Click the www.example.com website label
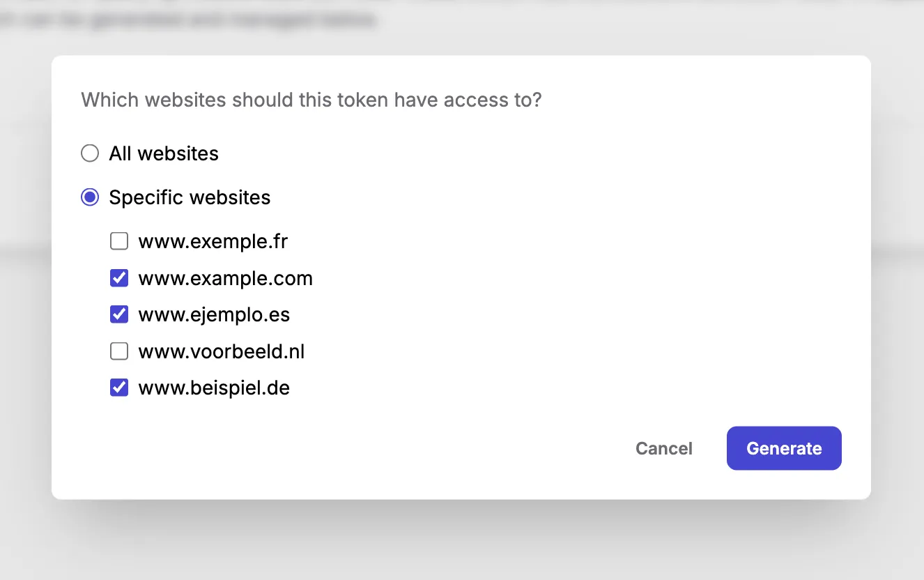This screenshot has width=924, height=580. pos(226,278)
